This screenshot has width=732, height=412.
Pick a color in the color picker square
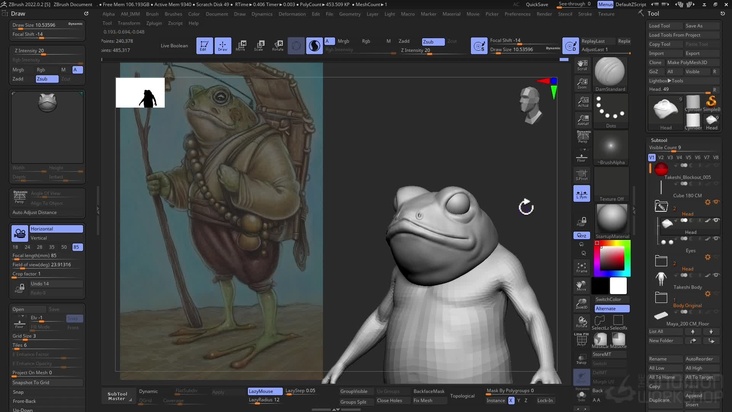(x=612, y=258)
